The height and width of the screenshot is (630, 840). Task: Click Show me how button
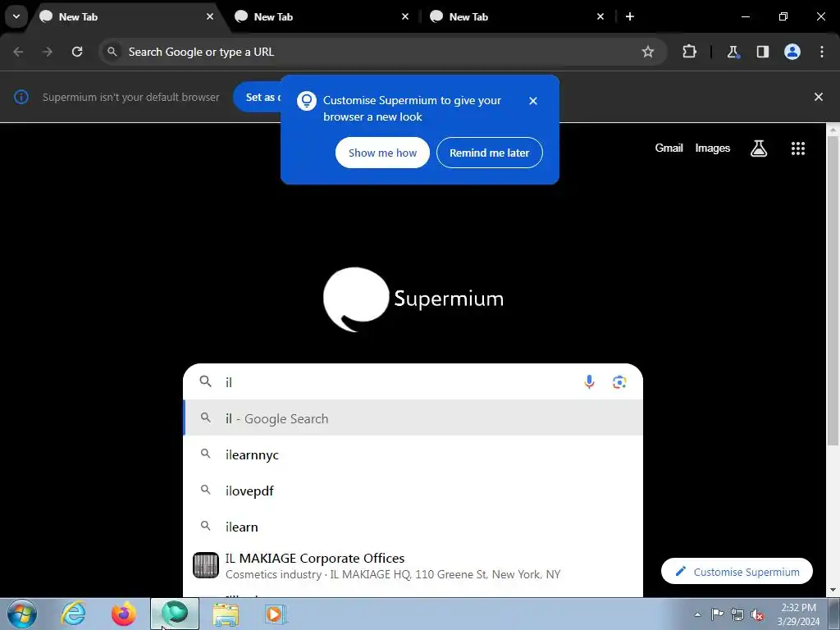click(382, 153)
